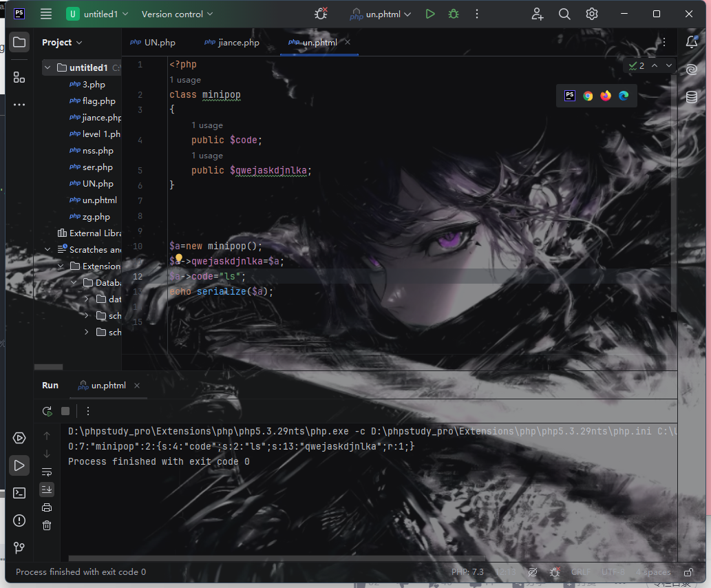Start debugging with the bug icon
The height and width of the screenshot is (588, 711).
coord(453,14)
